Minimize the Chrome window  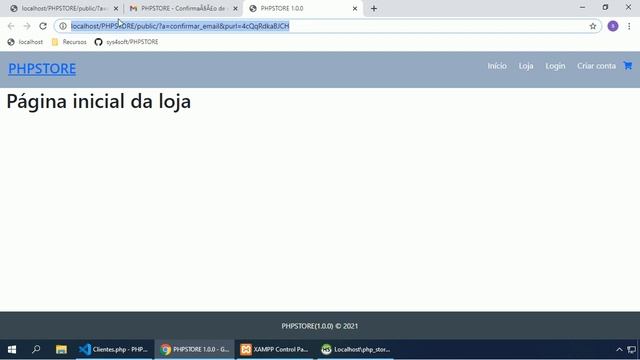click(x=582, y=7)
